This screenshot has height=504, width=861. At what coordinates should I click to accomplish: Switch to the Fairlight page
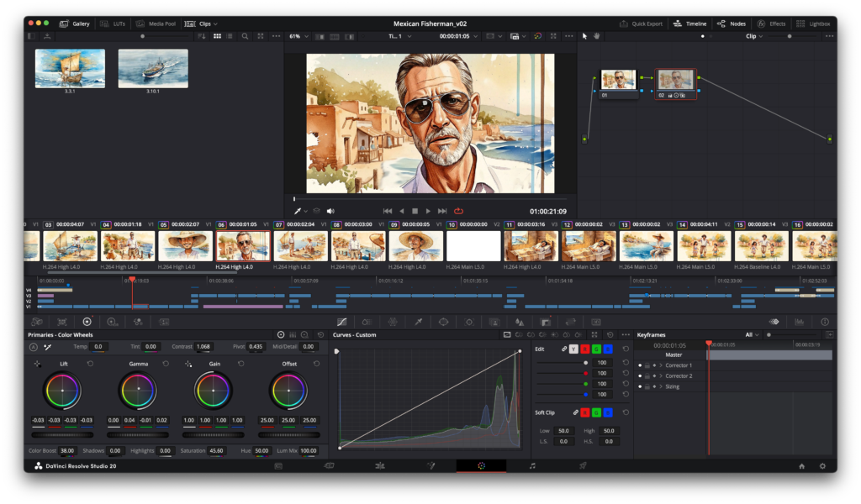pos(532,465)
